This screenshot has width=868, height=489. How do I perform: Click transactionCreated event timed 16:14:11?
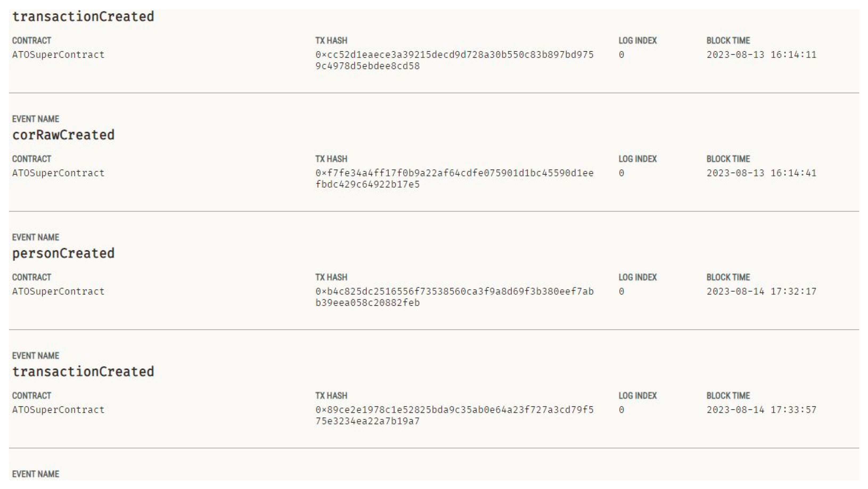[x=83, y=16]
